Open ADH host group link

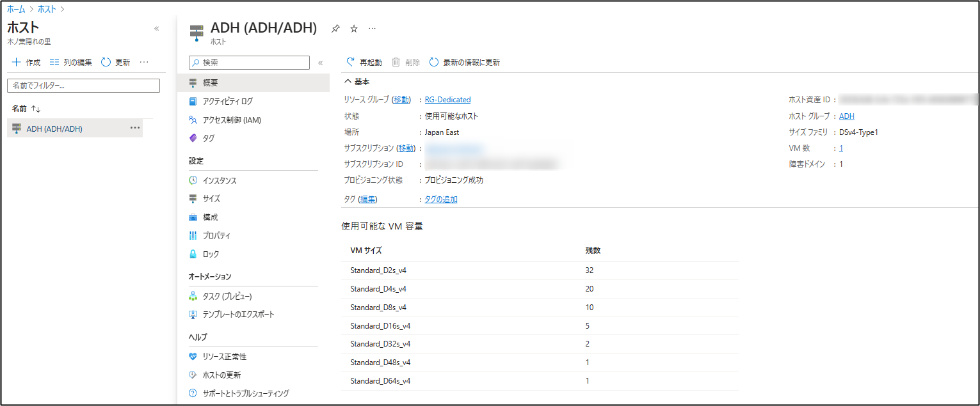click(847, 116)
